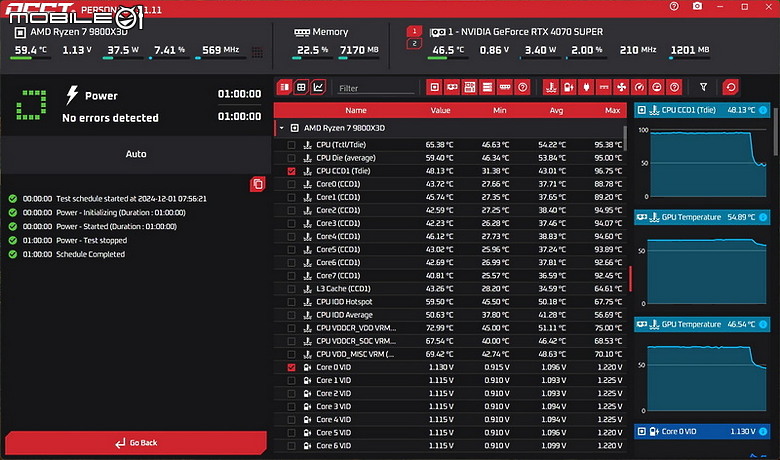Switch to table-only monitoring view

point(301,88)
